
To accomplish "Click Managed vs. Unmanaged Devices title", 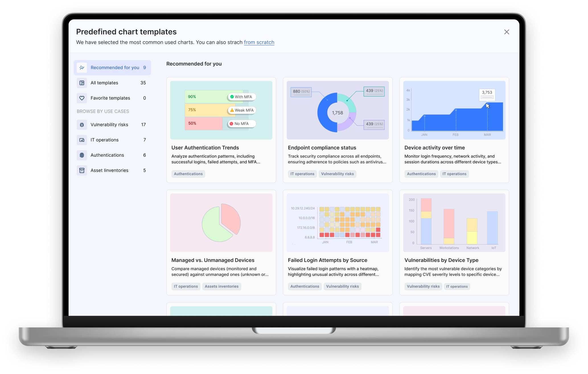I will click(213, 260).
